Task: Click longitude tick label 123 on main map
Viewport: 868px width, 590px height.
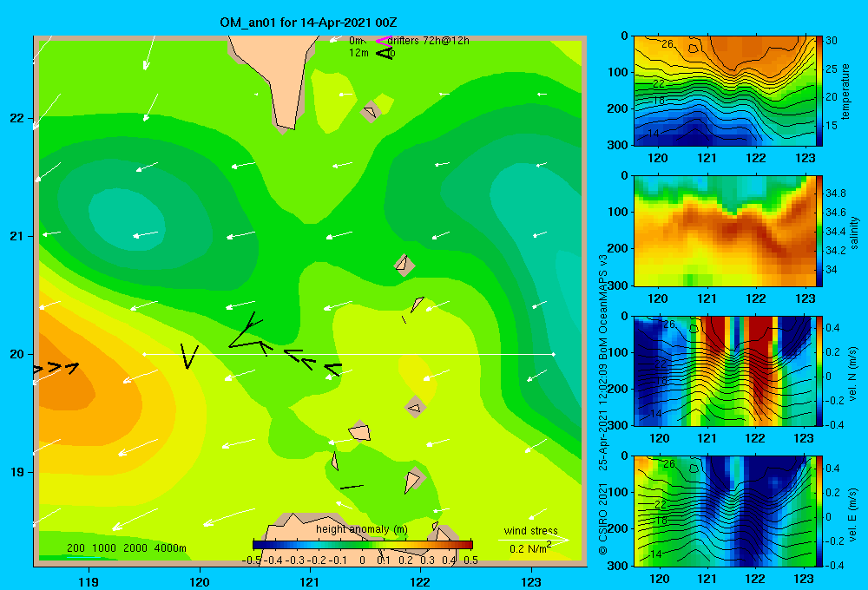Action: click(x=531, y=581)
